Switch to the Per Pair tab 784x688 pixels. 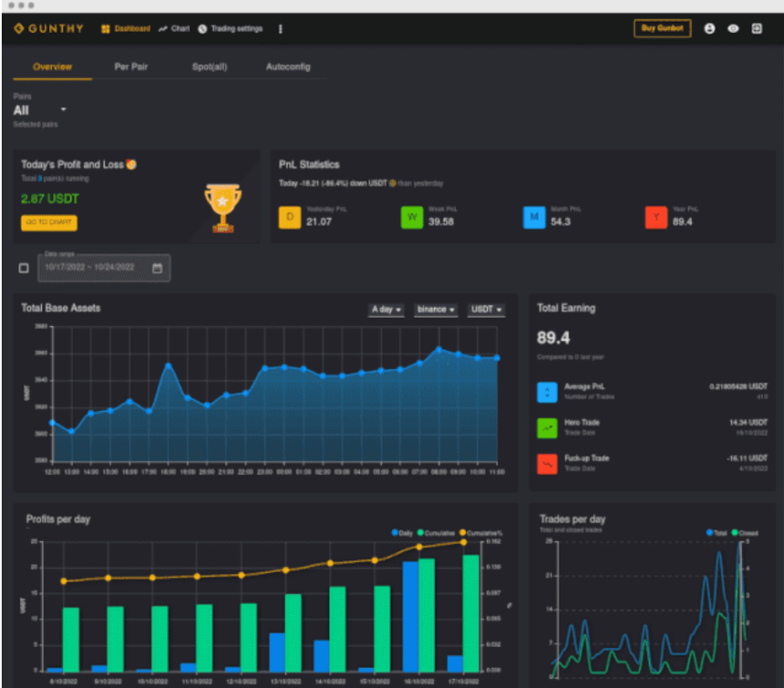[131, 67]
